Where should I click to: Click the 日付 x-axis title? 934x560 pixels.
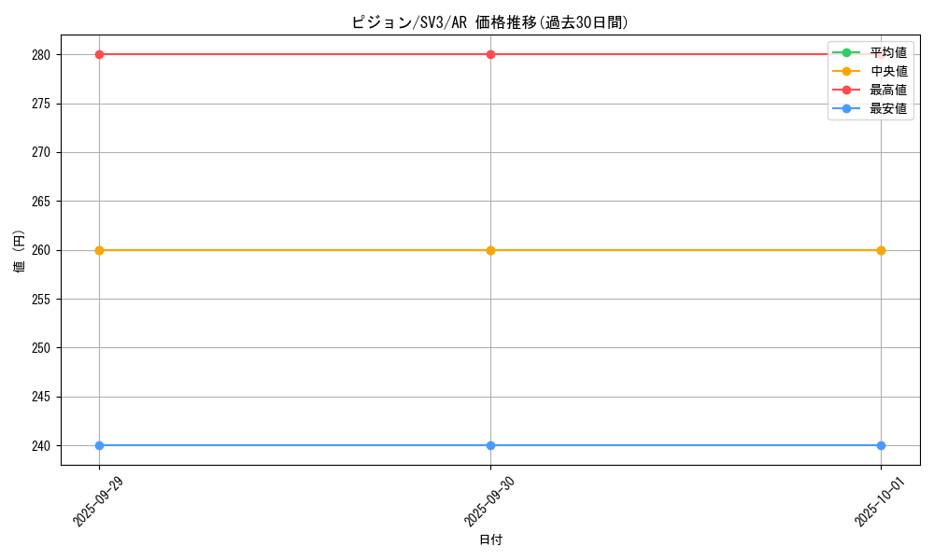pos(490,539)
